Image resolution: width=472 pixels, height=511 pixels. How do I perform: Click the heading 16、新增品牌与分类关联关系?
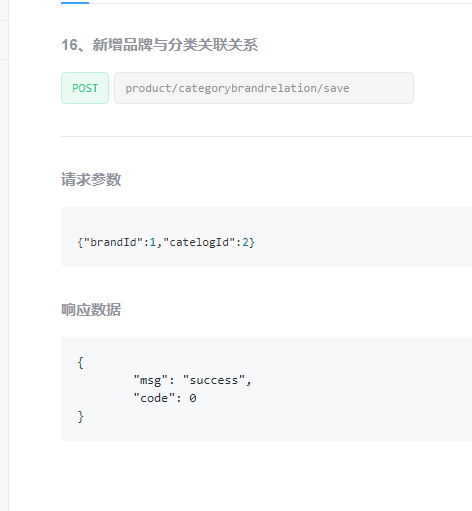[160, 45]
